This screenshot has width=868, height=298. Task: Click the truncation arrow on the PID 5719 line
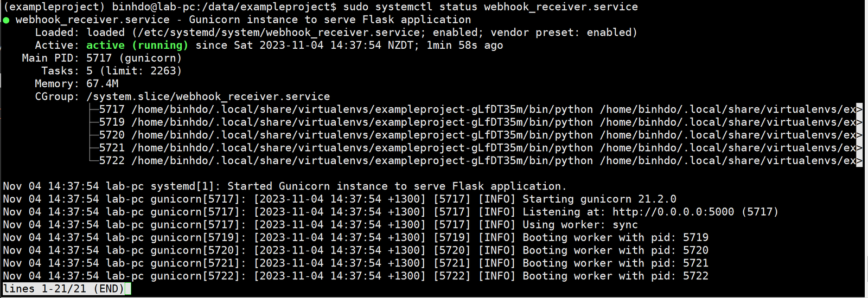pos(859,122)
